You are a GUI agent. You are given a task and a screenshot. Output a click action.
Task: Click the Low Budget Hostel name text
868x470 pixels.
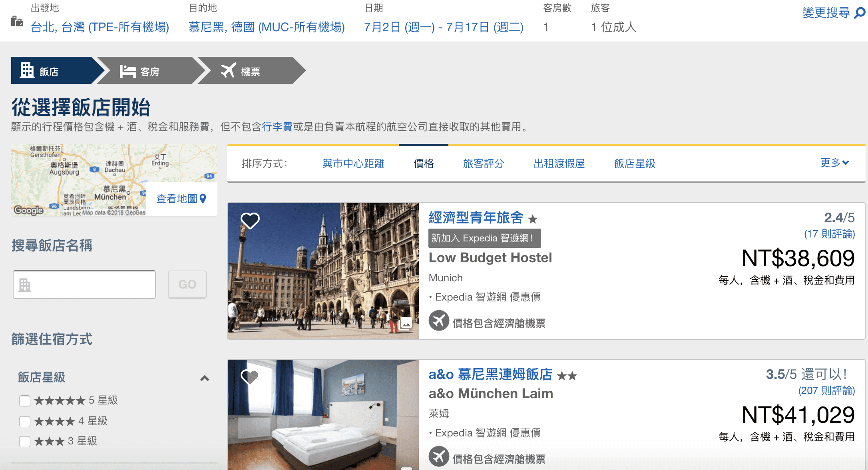click(490, 258)
